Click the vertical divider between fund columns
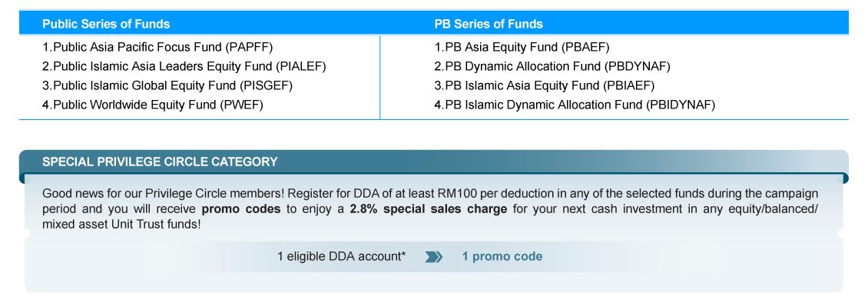 380,78
